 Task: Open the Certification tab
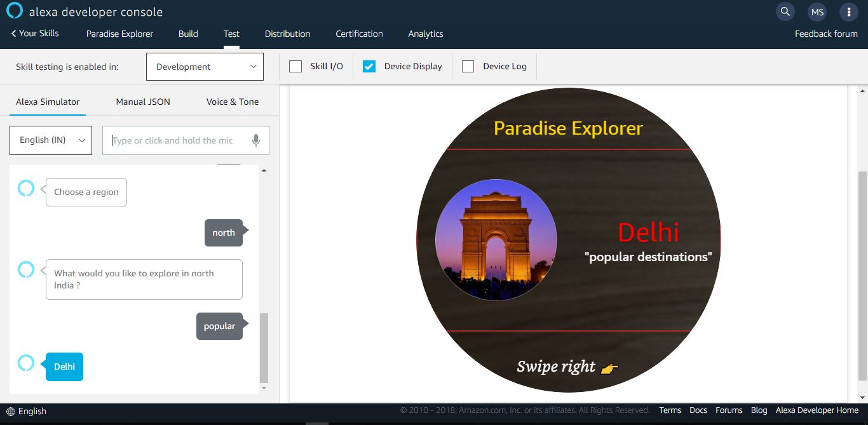coord(359,34)
